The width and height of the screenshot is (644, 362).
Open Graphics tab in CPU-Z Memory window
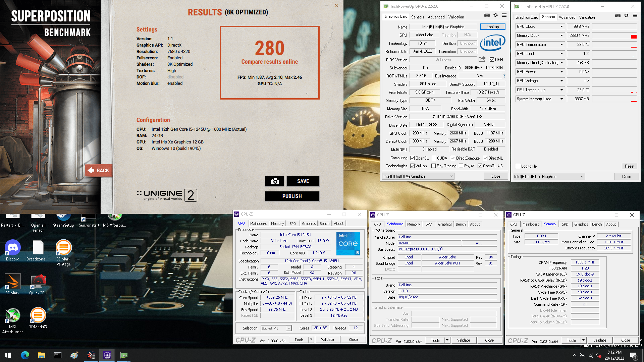point(581,224)
